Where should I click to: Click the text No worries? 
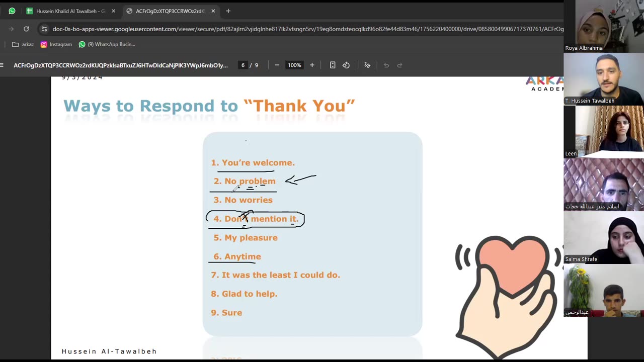pyautogui.click(x=249, y=200)
